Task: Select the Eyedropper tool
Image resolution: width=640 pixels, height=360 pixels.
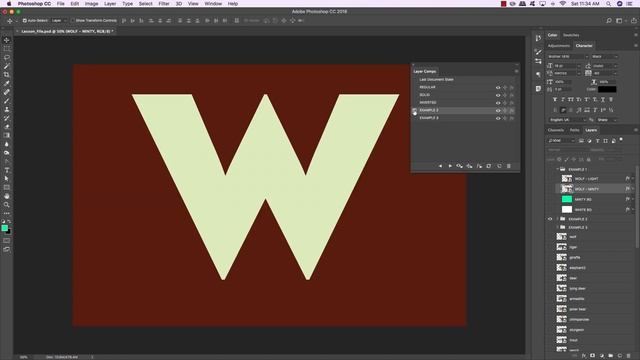Action: (x=7, y=83)
